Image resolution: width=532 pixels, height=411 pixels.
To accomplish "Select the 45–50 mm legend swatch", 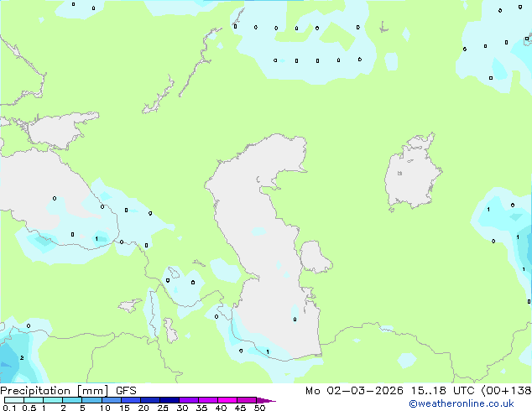I will tap(247, 400).
